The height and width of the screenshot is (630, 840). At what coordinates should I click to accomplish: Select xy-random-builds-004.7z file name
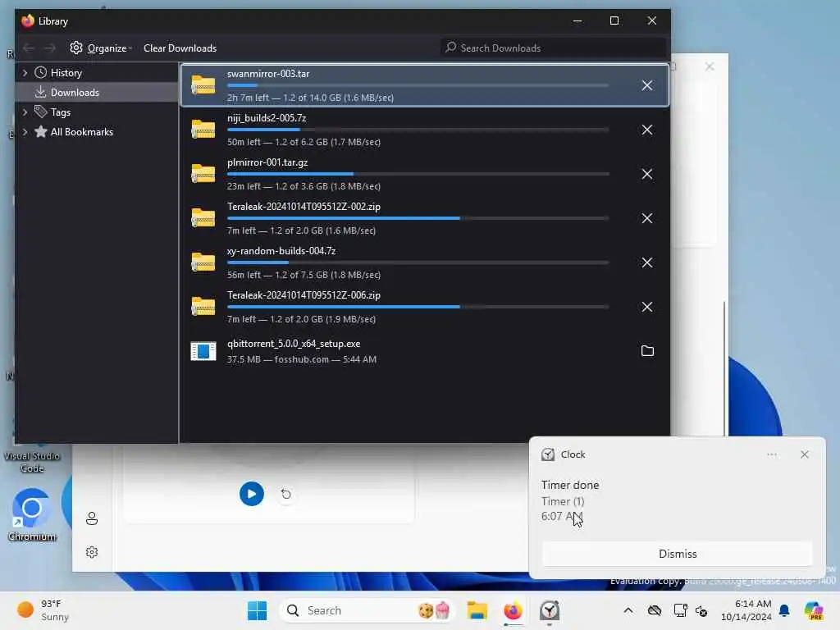(281, 251)
